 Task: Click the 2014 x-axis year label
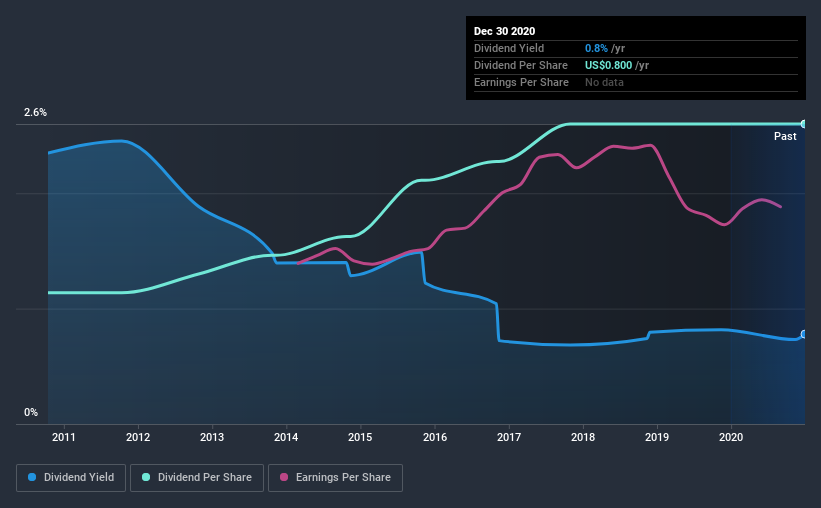(x=286, y=437)
